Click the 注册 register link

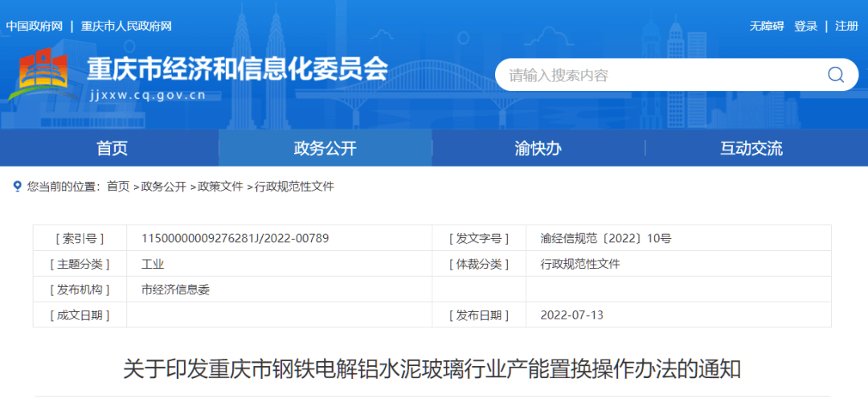[846, 26]
